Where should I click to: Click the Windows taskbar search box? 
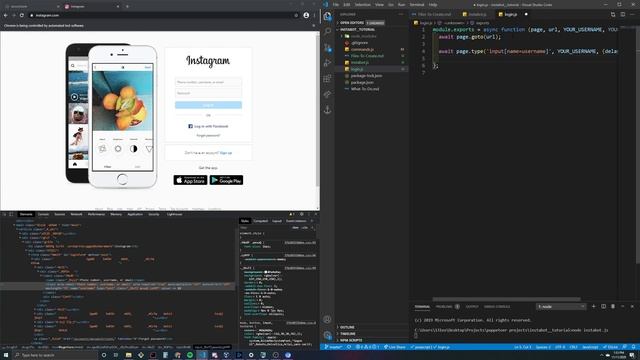55,355
